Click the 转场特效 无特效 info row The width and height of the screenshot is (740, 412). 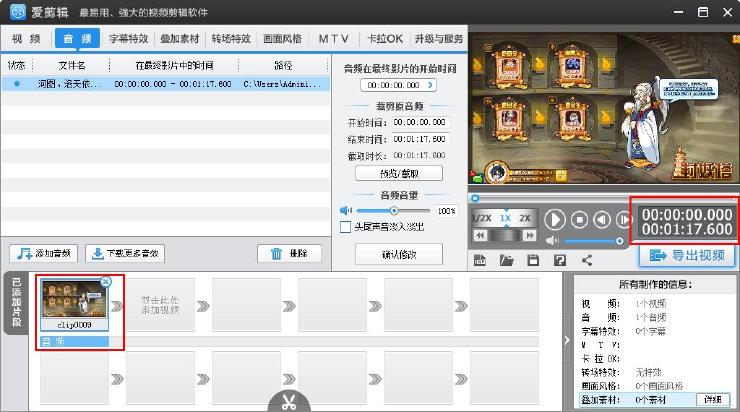654,372
